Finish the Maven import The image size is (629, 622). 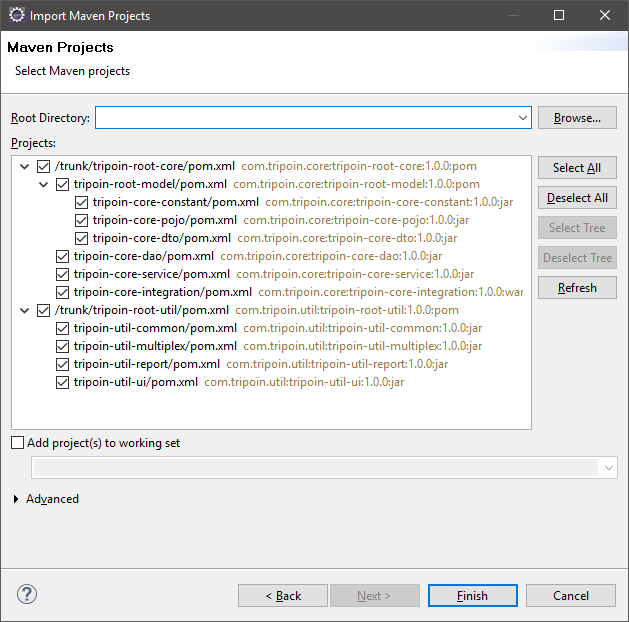[473, 596]
